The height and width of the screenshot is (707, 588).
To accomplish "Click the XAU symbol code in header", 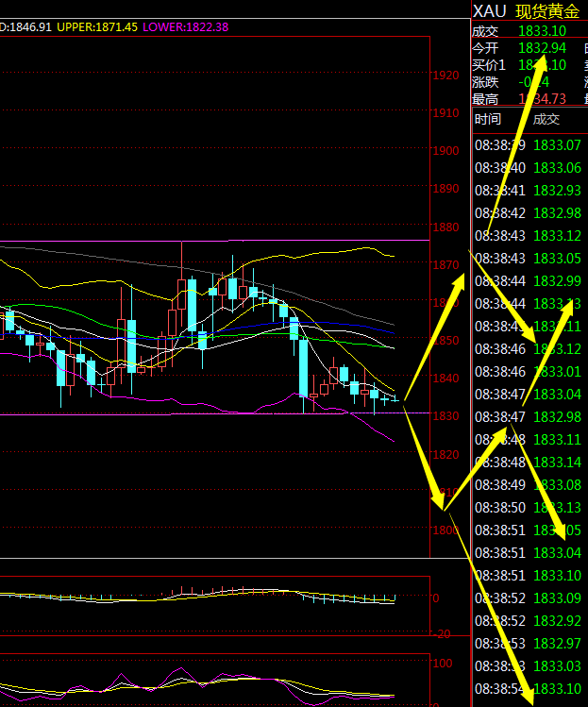I will coord(489,11).
